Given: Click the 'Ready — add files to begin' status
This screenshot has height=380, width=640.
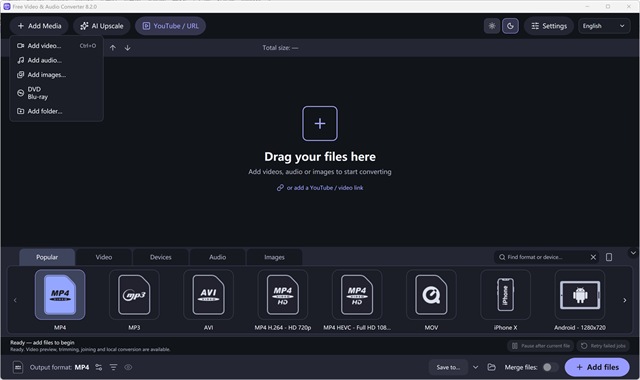Looking at the screenshot, I should click(x=42, y=342).
